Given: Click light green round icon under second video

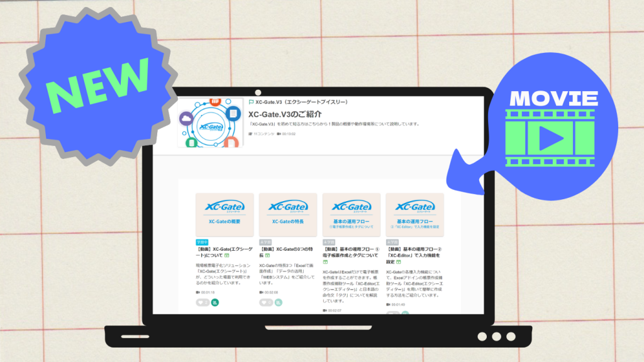Looking at the screenshot, I should tap(278, 302).
